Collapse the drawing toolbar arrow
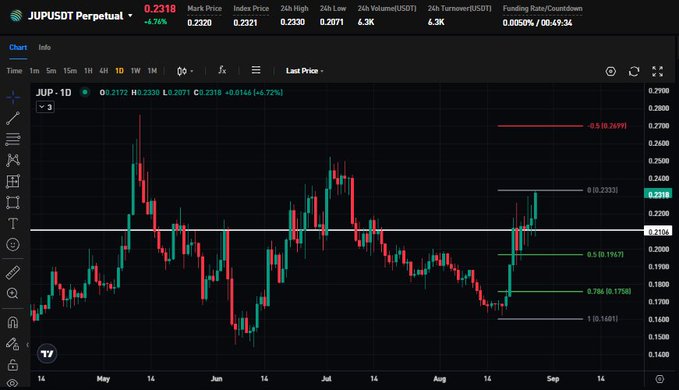679x390 pixels. tap(28, 345)
